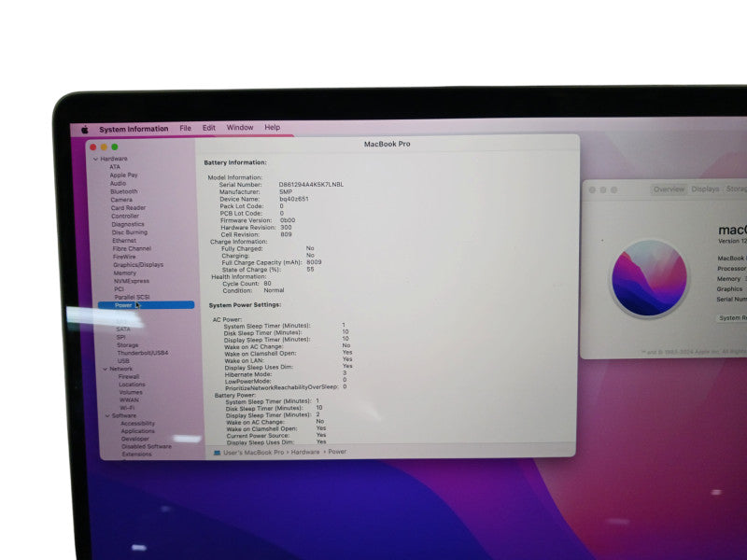Select Memory in the sidebar
Screen dimensions: 747x560
point(125,273)
